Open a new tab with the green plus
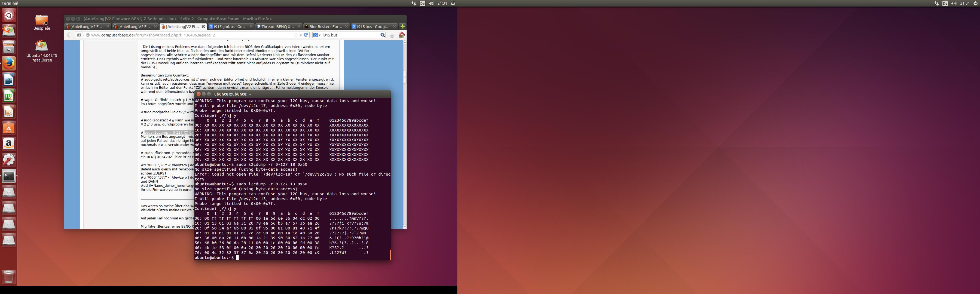The height and width of the screenshot is (294, 980). pos(402,27)
